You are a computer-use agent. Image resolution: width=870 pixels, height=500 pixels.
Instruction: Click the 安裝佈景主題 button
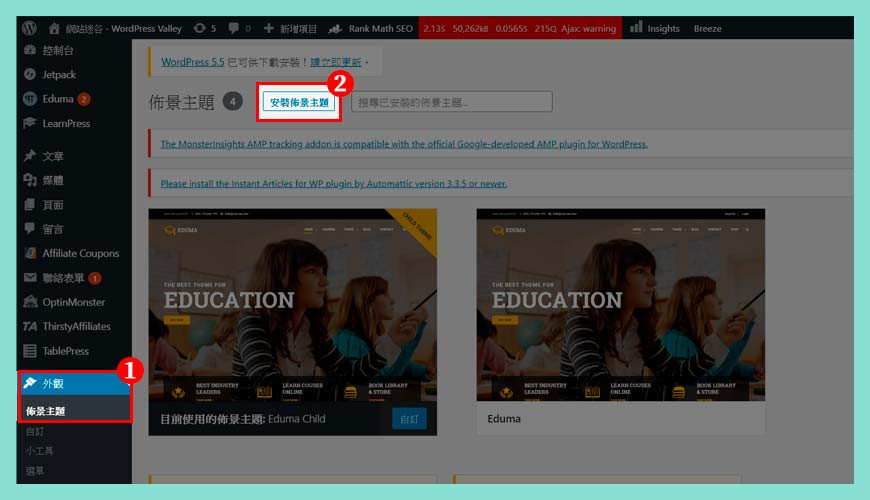[x=299, y=103]
